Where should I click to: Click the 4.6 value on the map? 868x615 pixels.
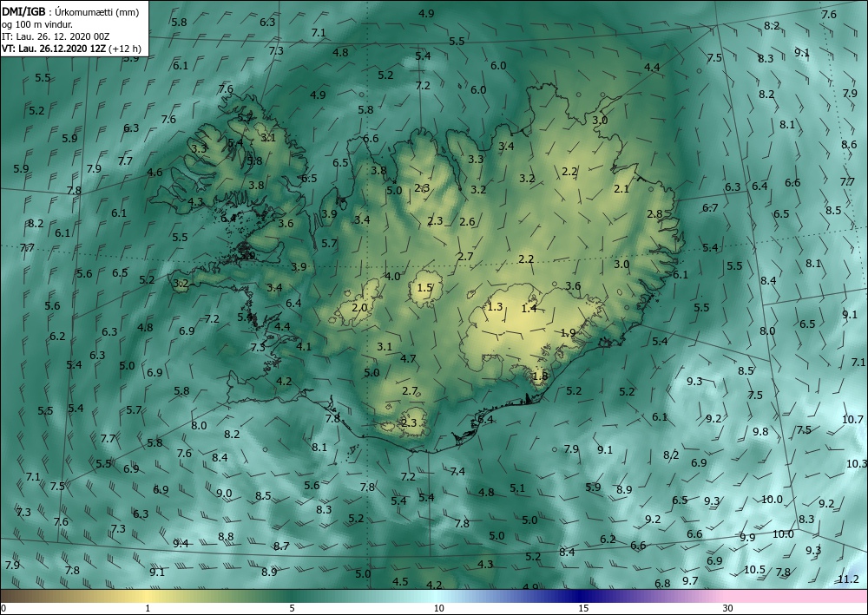click(155, 172)
